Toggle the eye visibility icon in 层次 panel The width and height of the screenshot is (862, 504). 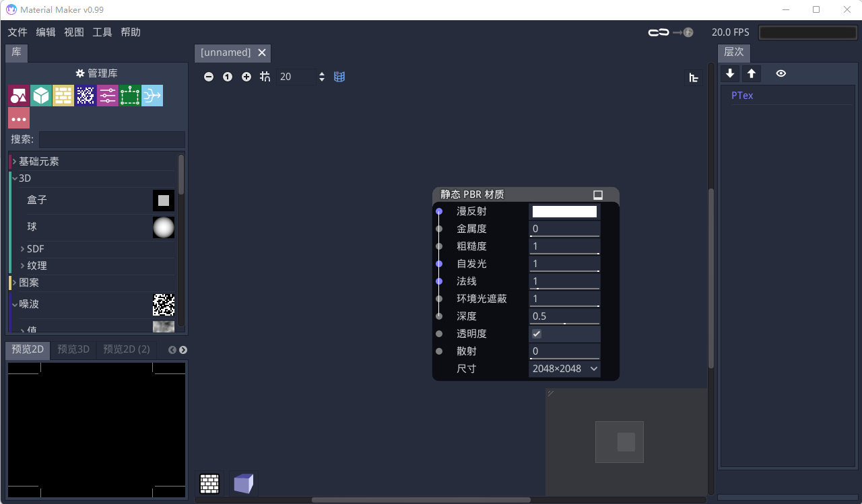pyautogui.click(x=781, y=73)
